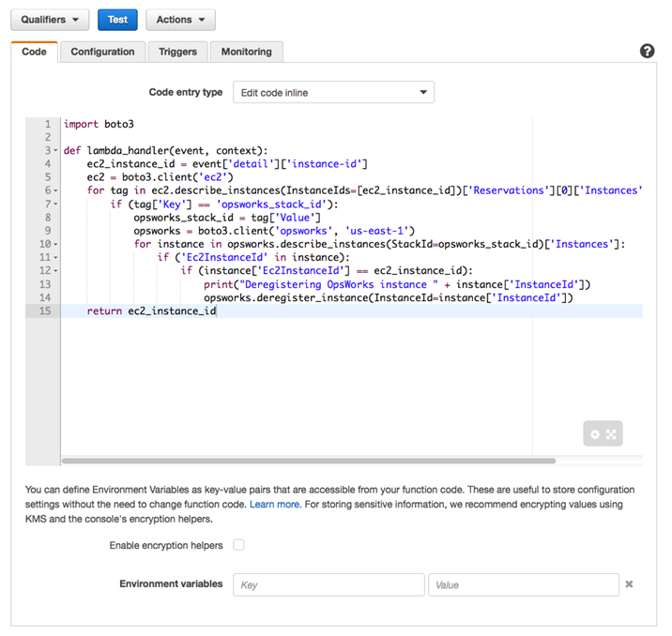The height and width of the screenshot is (636, 672).
Task: Click the 'us-east-1' string in code
Action: tap(376, 231)
